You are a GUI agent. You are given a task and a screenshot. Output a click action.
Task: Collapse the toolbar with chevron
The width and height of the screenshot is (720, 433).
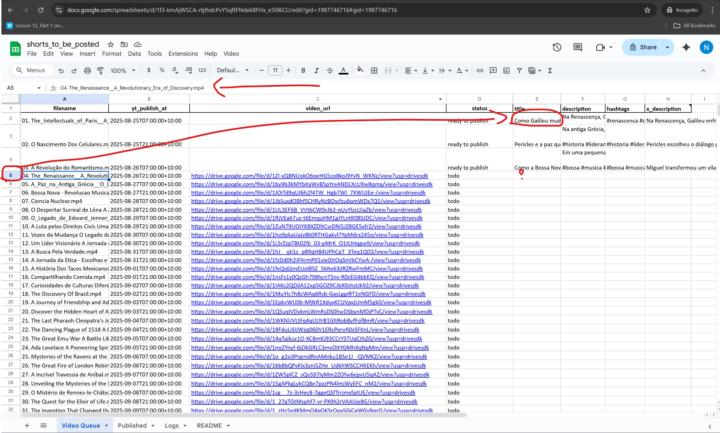703,71
